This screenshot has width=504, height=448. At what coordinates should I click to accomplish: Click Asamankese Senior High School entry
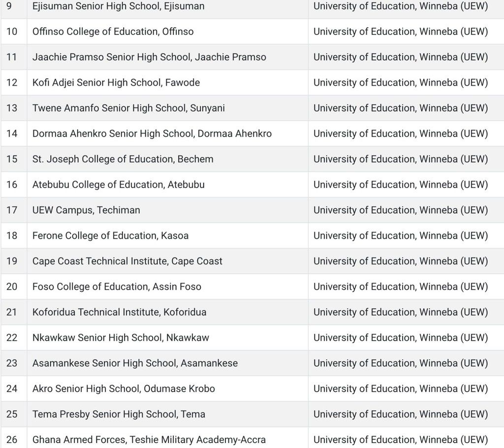(x=135, y=363)
